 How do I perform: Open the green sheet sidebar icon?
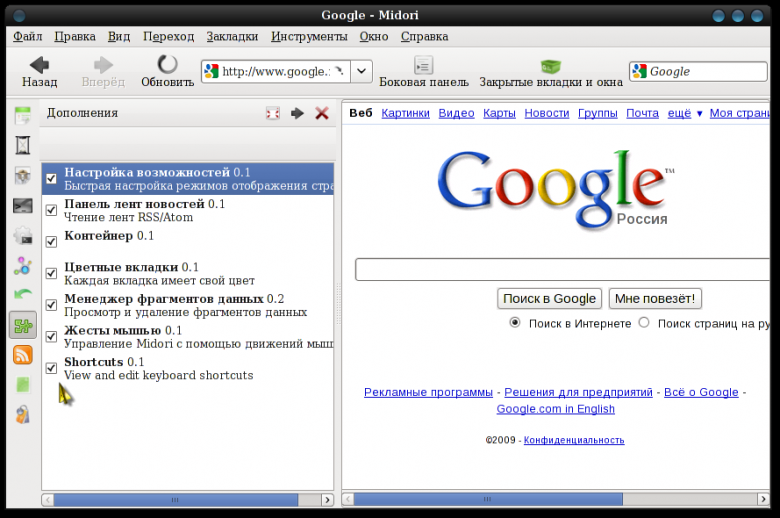[22, 385]
